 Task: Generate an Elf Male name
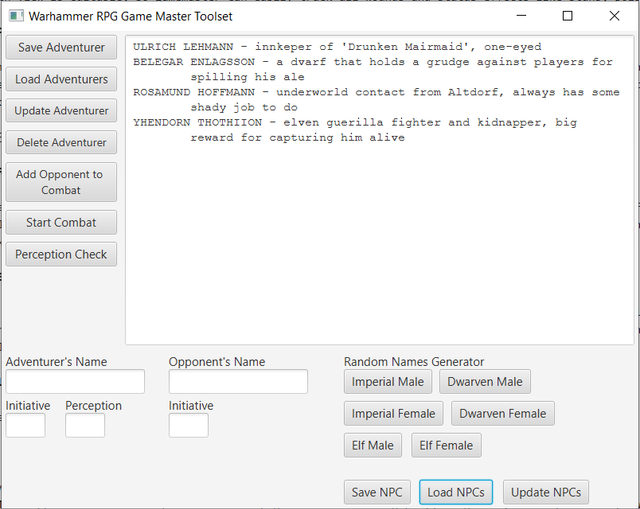coord(373,445)
